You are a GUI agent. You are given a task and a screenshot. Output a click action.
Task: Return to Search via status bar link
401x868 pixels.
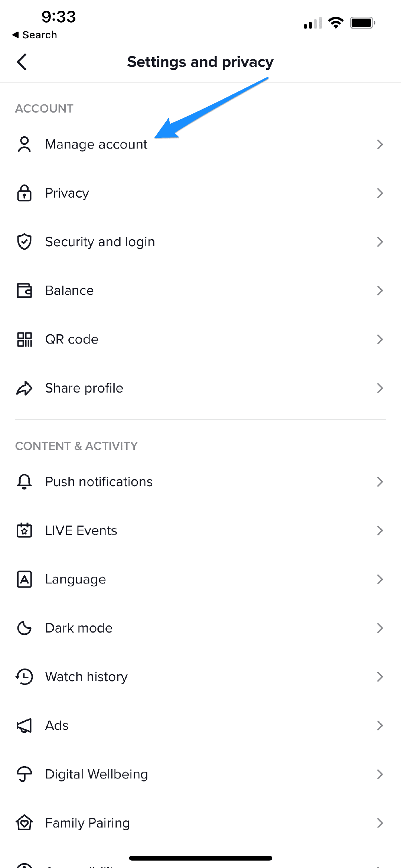pos(35,35)
